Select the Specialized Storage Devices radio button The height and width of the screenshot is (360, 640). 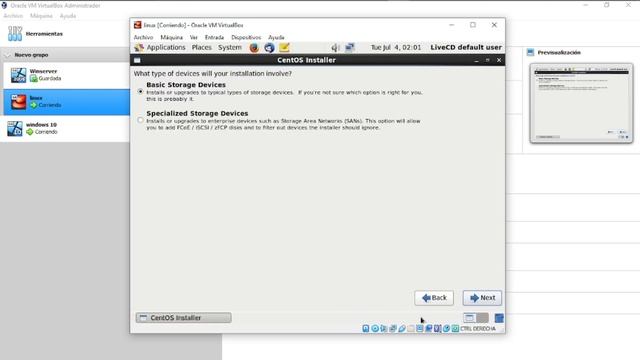(x=140, y=120)
